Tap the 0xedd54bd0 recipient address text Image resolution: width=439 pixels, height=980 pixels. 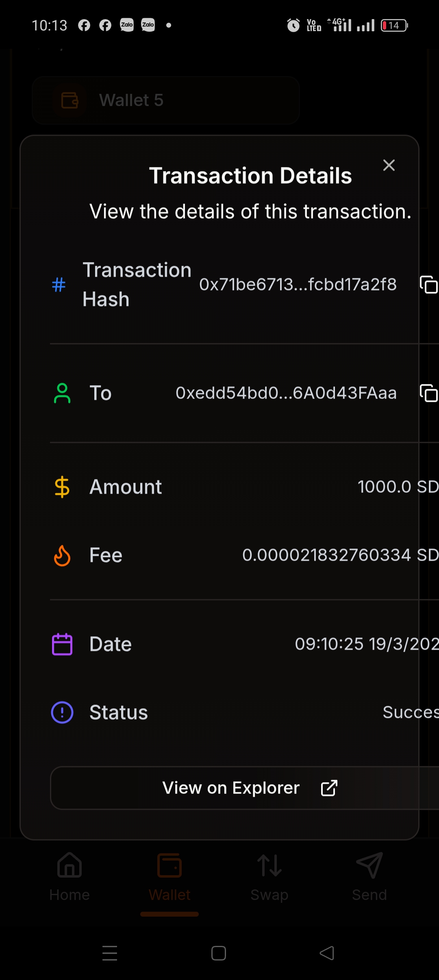pyautogui.click(x=286, y=393)
